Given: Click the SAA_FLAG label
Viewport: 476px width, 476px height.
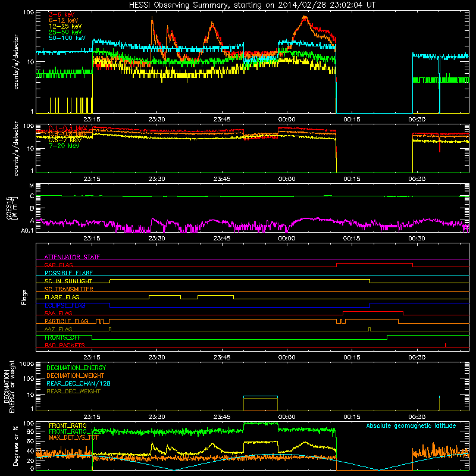Looking at the screenshot, I should pos(58,313).
